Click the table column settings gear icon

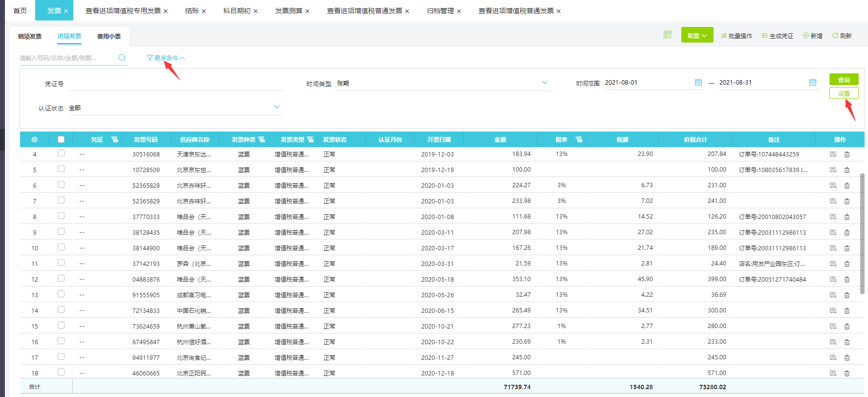pyautogui.click(x=34, y=140)
